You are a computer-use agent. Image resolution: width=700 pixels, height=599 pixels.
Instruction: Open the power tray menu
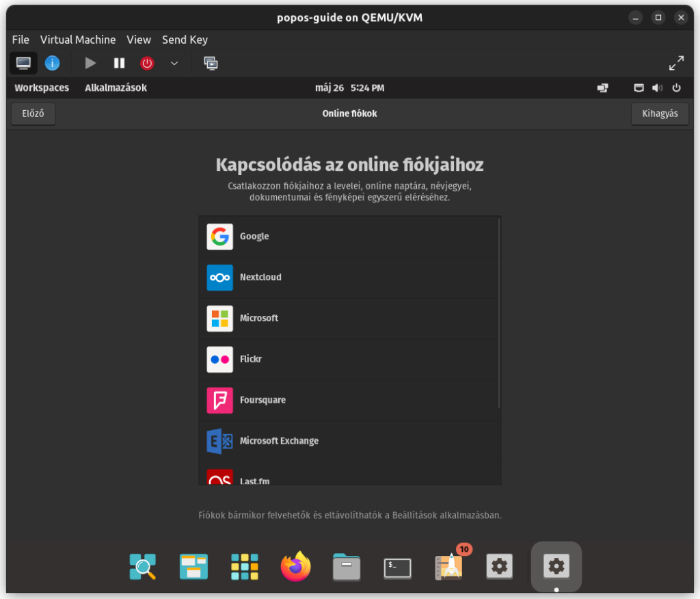pos(676,88)
